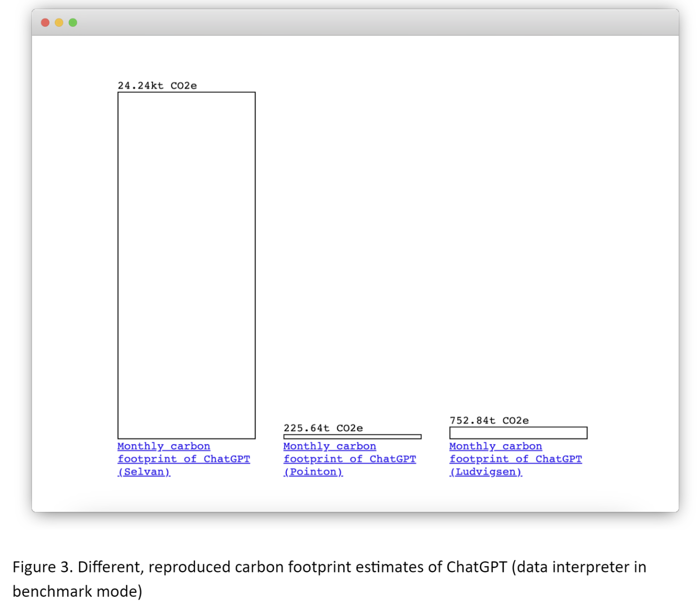Click the green zoom traffic-light control
Image resolution: width=698 pixels, height=616 pixels.
pyautogui.click(x=72, y=22)
